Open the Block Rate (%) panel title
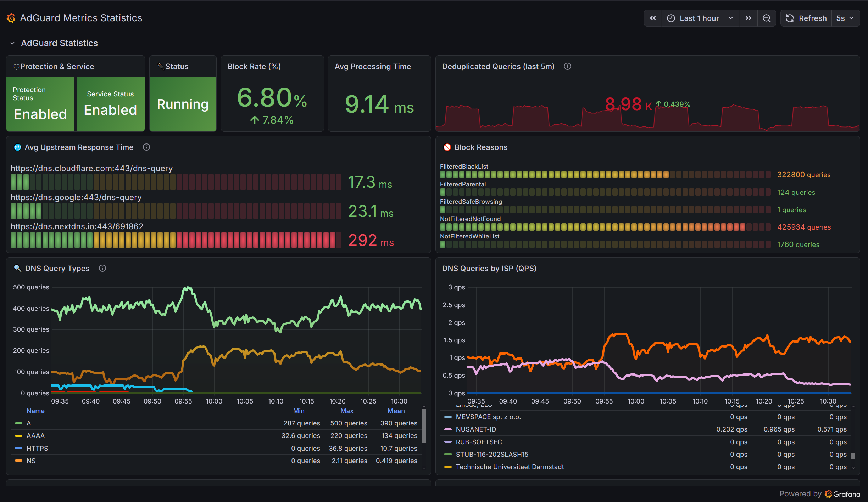This screenshot has height=502, width=868. (254, 66)
